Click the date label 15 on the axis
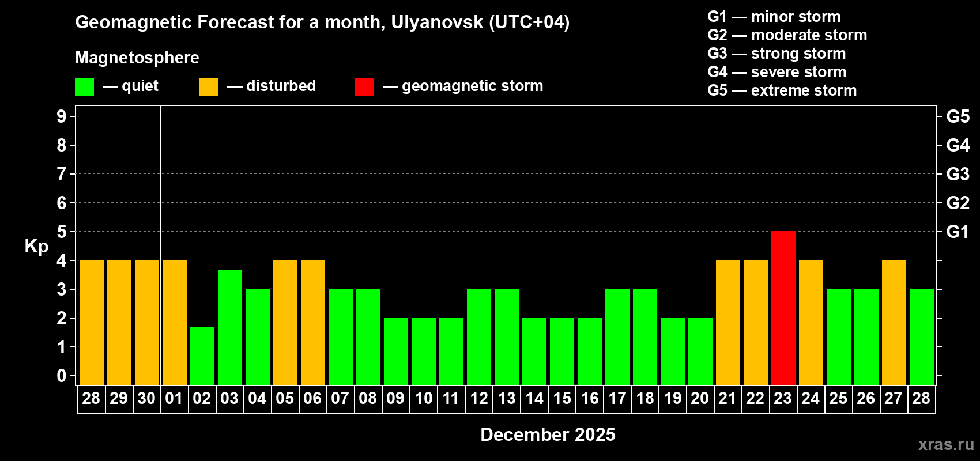This screenshot has width=980, height=461. 562,399
